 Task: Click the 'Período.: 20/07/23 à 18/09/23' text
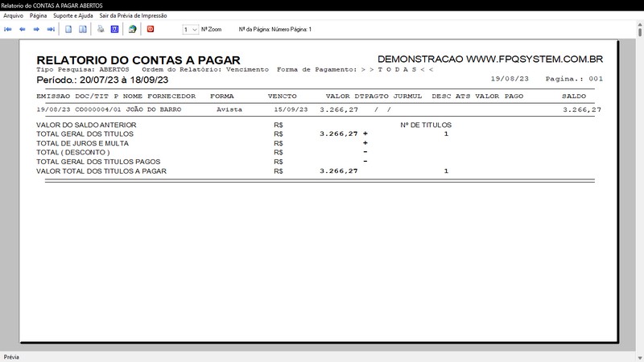(102, 80)
